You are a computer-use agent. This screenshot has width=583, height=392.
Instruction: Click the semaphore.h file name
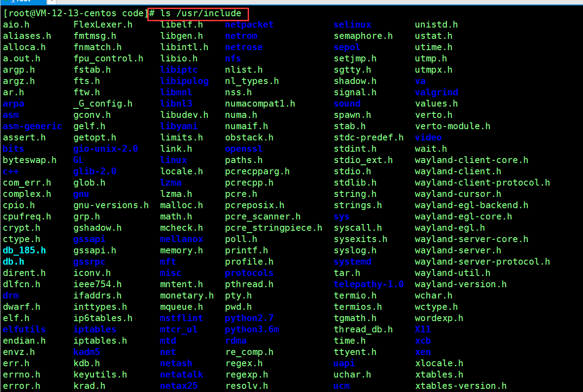363,36
